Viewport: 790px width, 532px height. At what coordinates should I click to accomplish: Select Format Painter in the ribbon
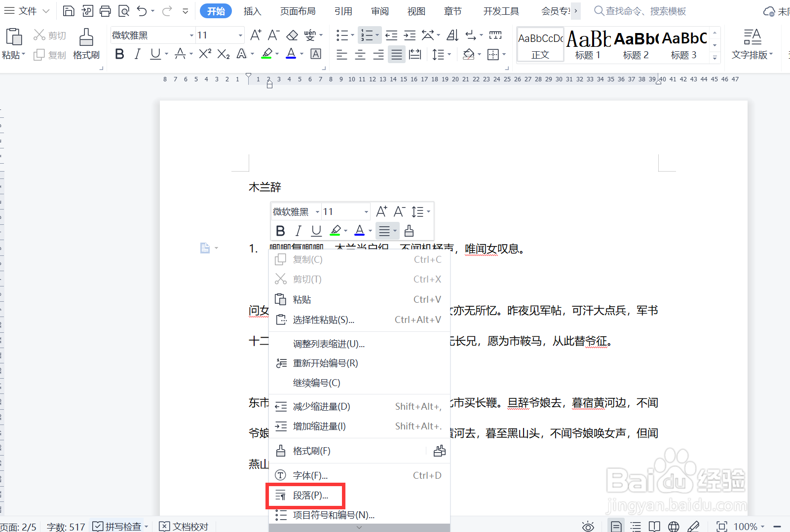pyautogui.click(x=86, y=43)
